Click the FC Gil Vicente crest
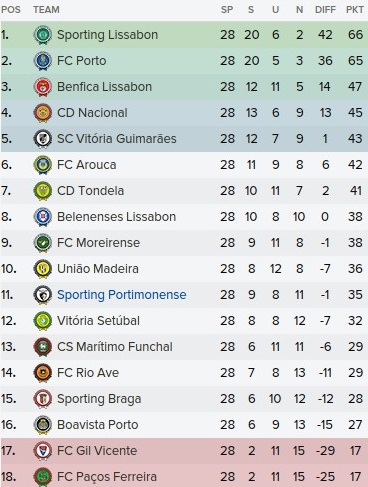 pos(43,451)
